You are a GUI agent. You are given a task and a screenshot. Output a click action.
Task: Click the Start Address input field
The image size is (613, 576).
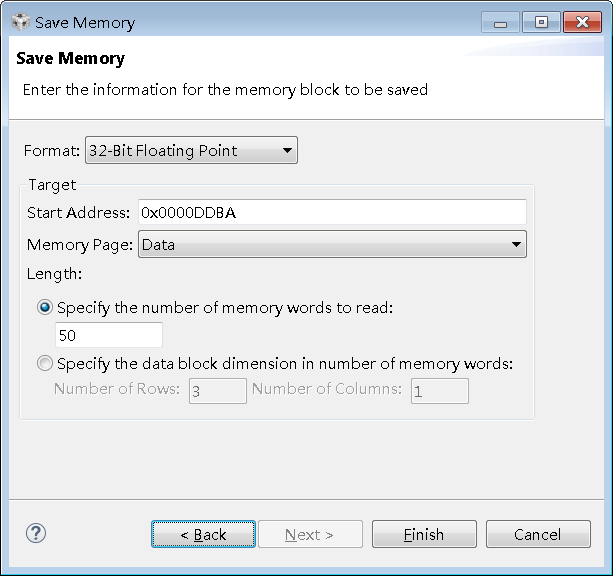332,212
